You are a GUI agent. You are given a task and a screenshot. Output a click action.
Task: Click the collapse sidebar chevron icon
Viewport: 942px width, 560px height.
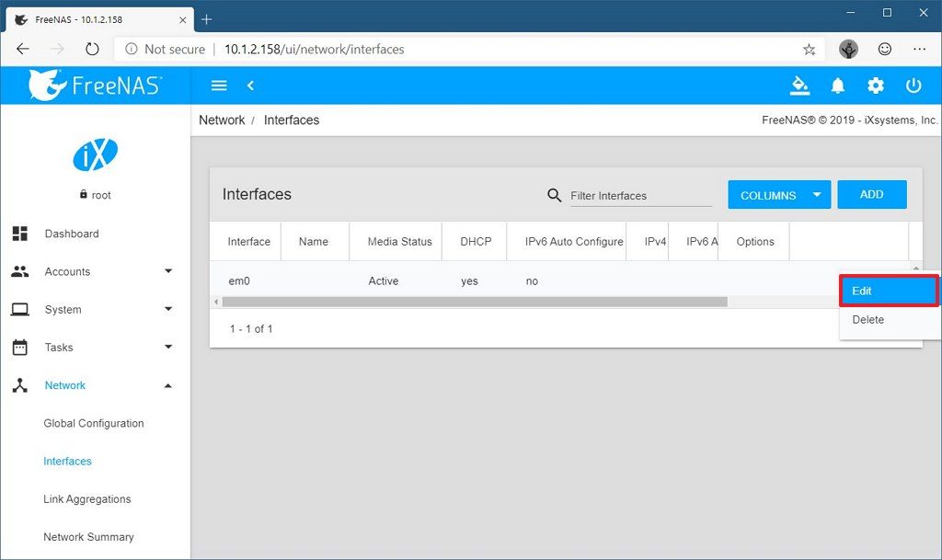click(x=250, y=86)
